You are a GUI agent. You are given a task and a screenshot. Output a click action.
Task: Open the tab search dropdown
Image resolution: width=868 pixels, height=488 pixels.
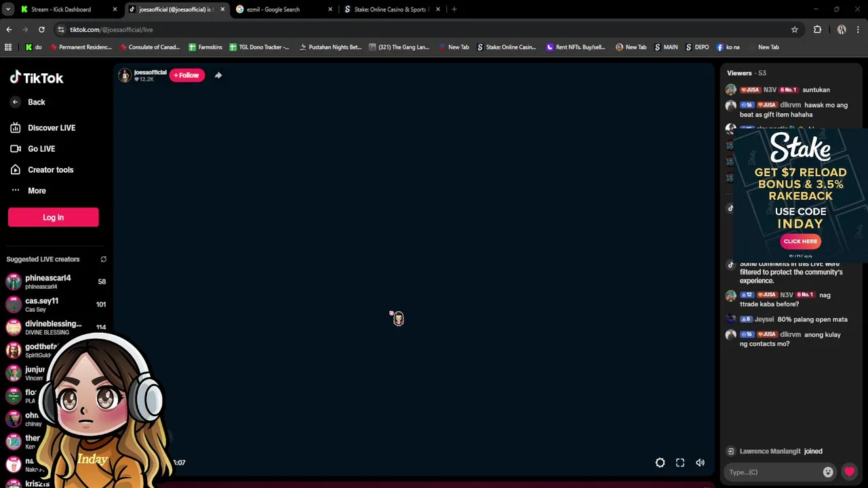(x=8, y=9)
